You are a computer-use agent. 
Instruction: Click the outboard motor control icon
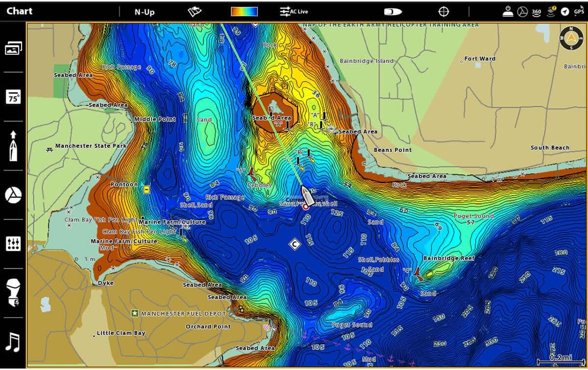[x=12, y=291]
